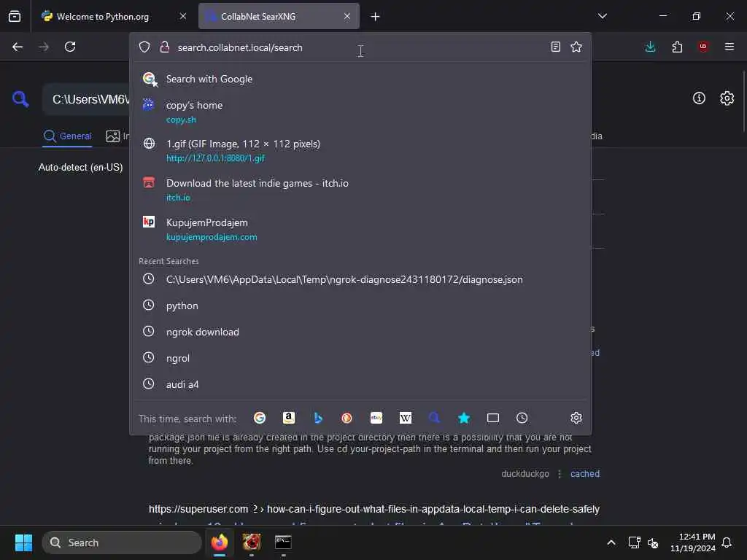Open the game icon app on taskbar
Screen dimensions: 747x560
coord(252,542)
